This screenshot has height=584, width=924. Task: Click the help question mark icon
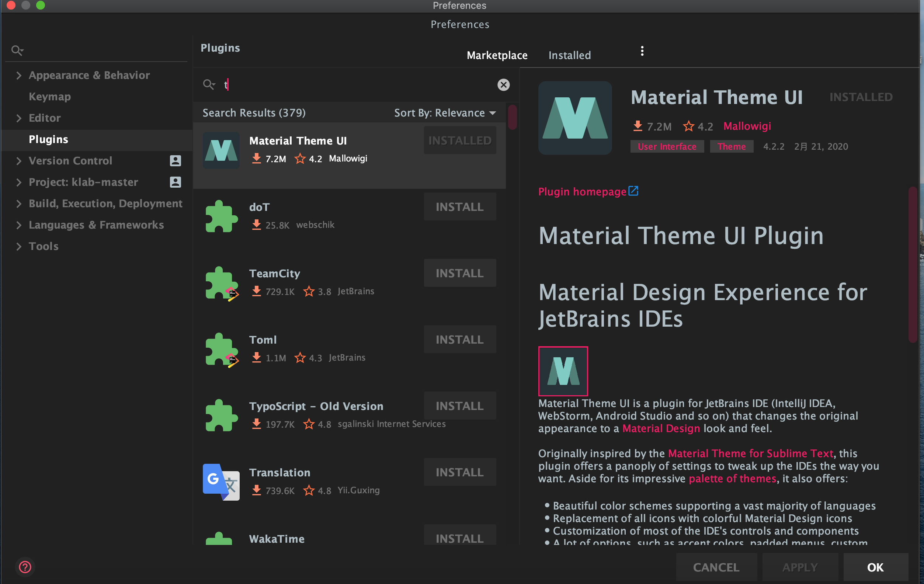[25, 567]
